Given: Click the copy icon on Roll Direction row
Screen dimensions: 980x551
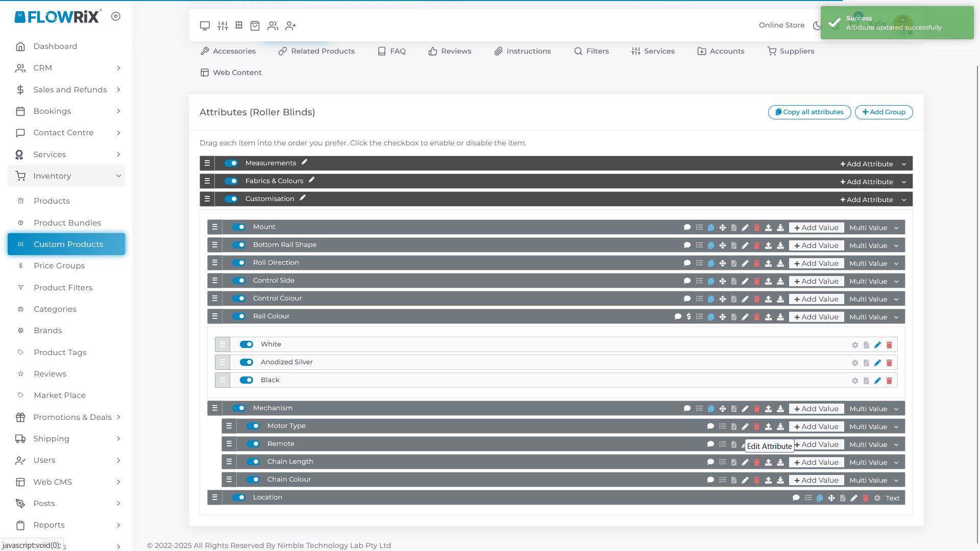Looking at the screenshot, I should 710,264.
